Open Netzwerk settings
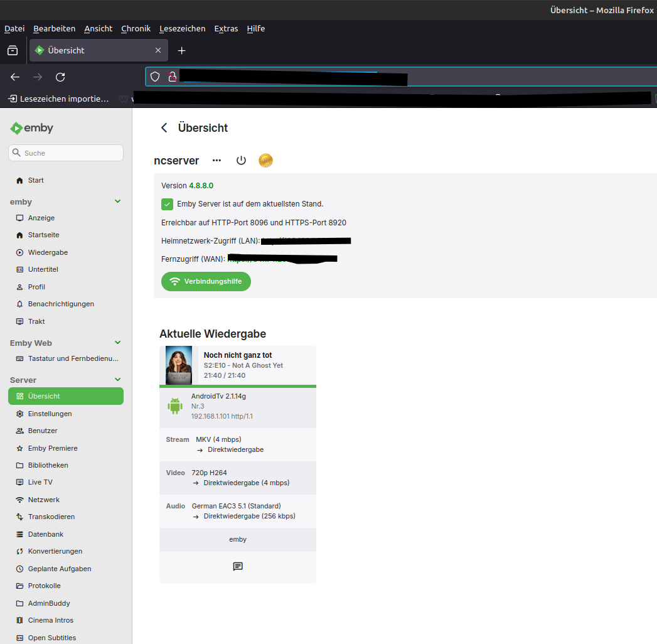The image size is (657, 644). coord(66,500)
